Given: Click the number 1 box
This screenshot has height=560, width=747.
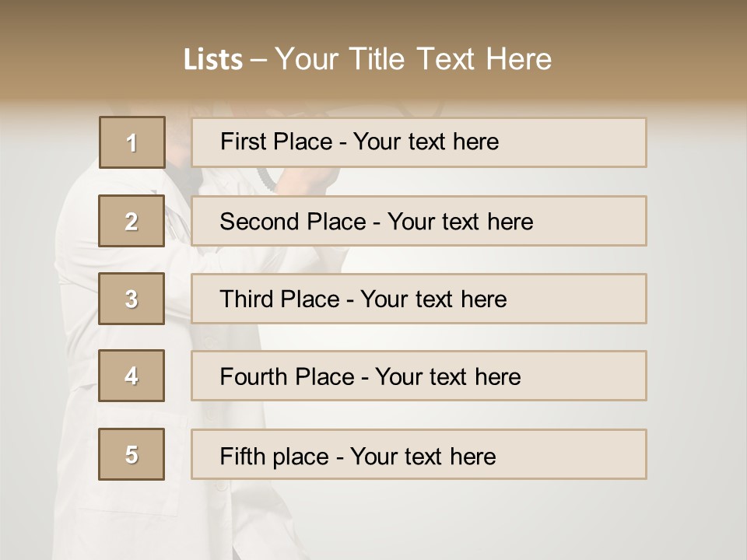Looking at the screenshot, I should click(132, 142).
